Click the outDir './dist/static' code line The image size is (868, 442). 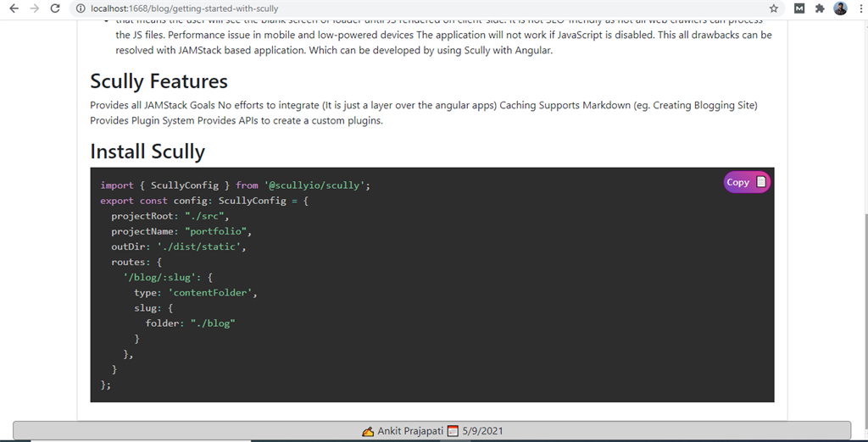click(x=178, y=246)
